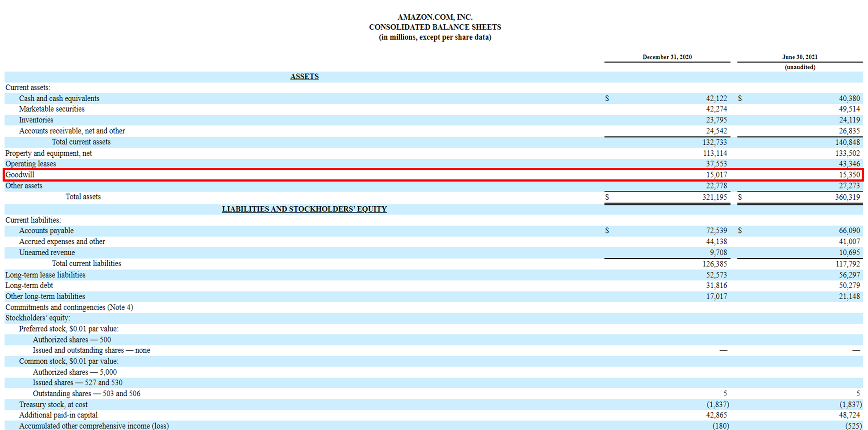Select the Accounts payable row label
Screen dimensions: 868x430
point(46,231)
